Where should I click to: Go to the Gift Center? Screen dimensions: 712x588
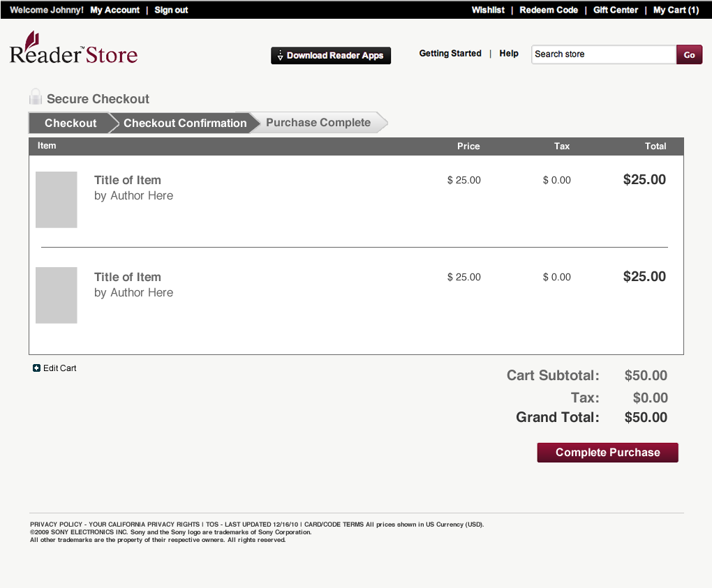coord(616,10)
